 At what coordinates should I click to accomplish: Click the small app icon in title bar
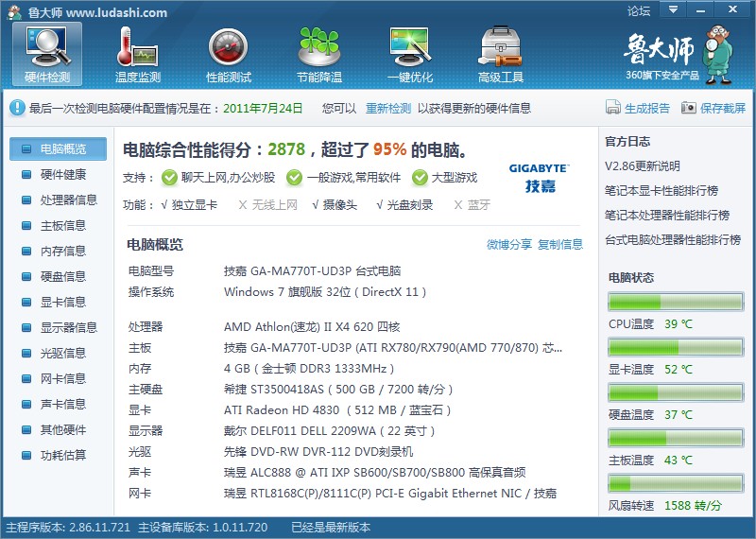point(14,11)
